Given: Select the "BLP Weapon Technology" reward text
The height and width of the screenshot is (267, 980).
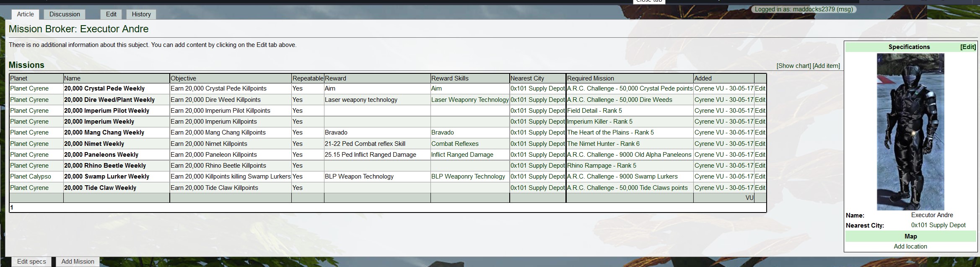Looking at the screenshot, I should 359,176.
